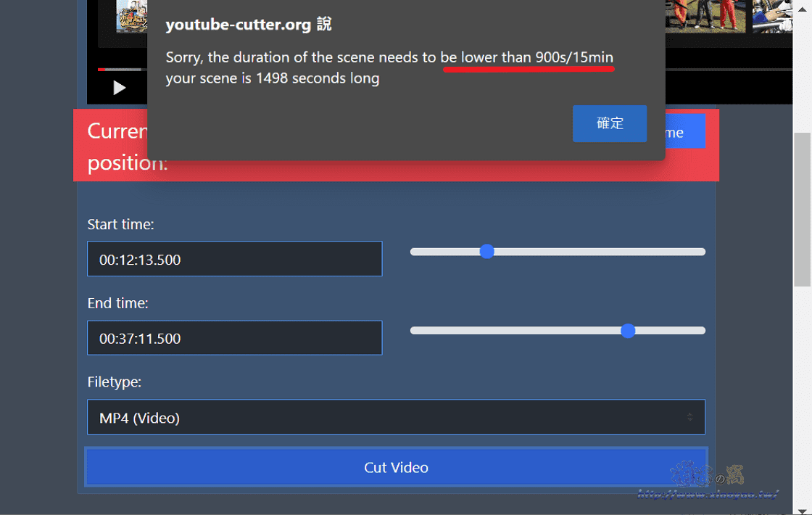Image resolution: width=812 pixels, height=515 pixels.
Task: Click the 'End time:' label
Action: coord(117,303)
